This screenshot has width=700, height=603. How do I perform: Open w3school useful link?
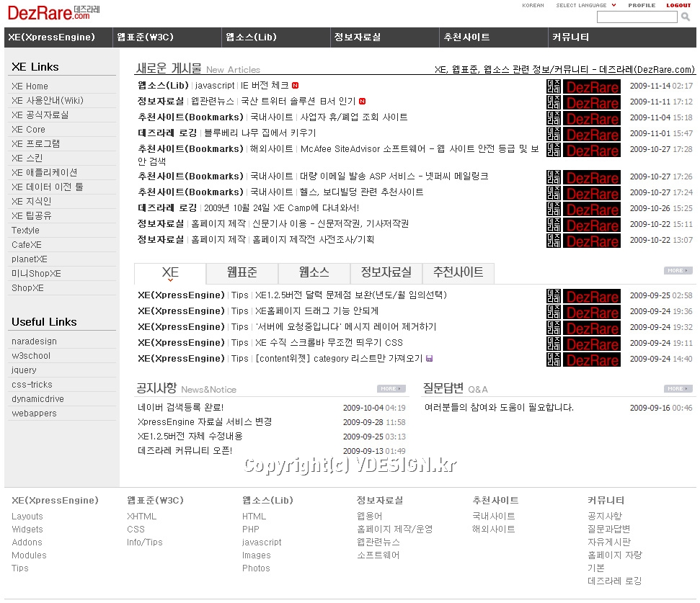point(31,355)
